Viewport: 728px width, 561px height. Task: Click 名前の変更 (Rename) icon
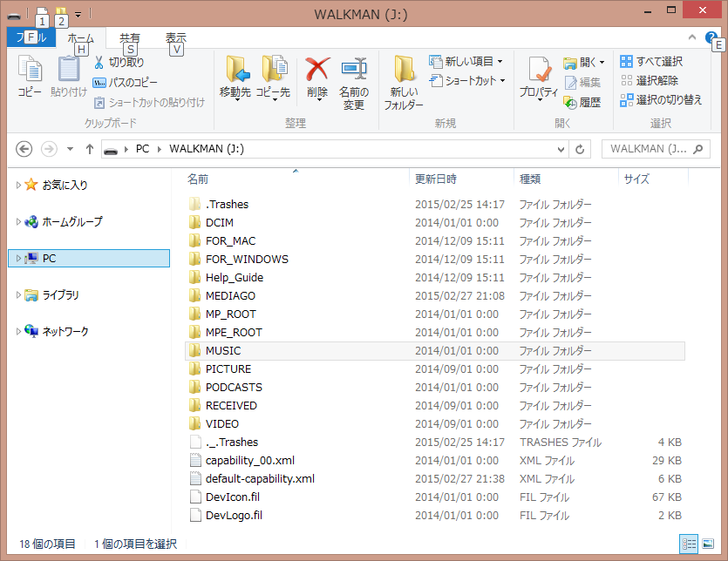click(x=354, y=69)
